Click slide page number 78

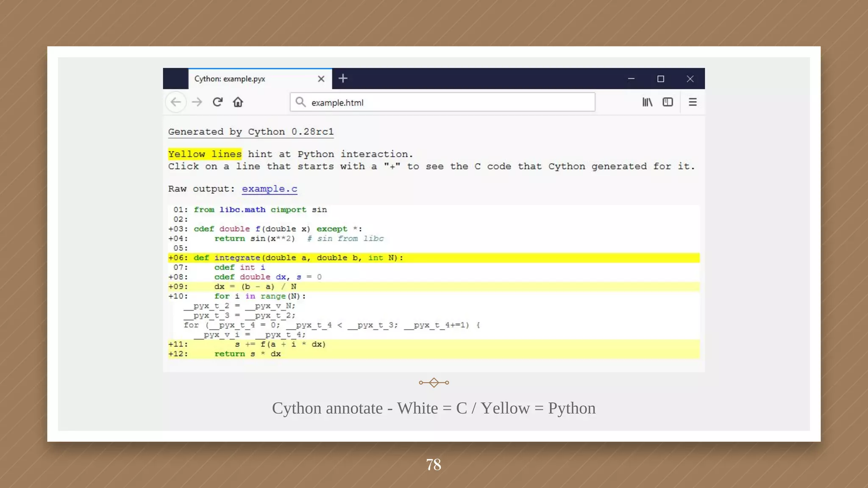click(434, 465)
